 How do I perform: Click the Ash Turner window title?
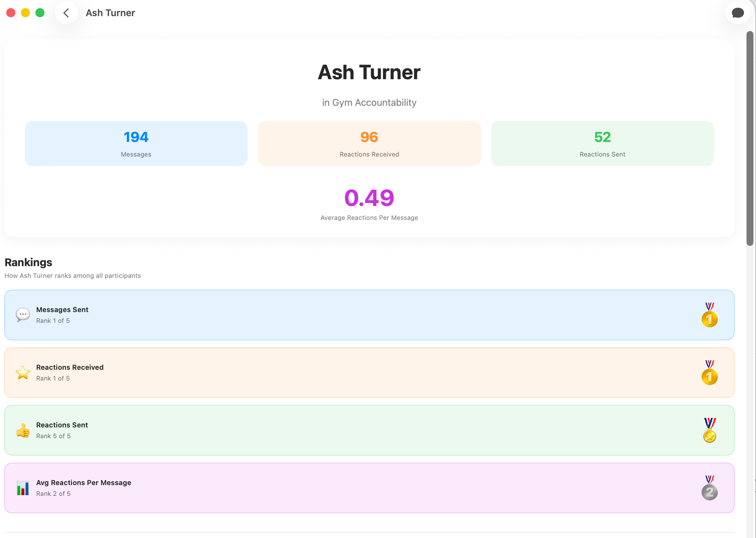(110, 13)
